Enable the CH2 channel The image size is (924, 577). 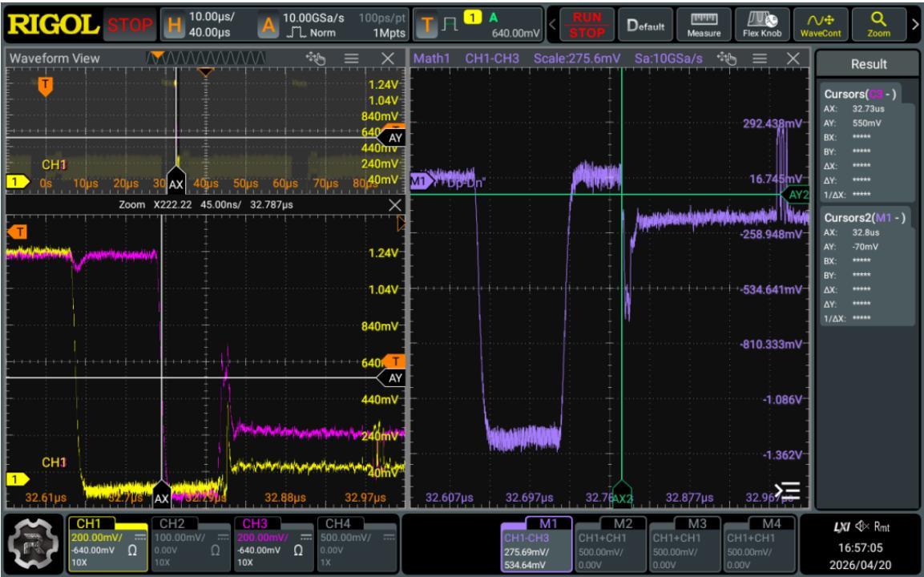point(191,543)
